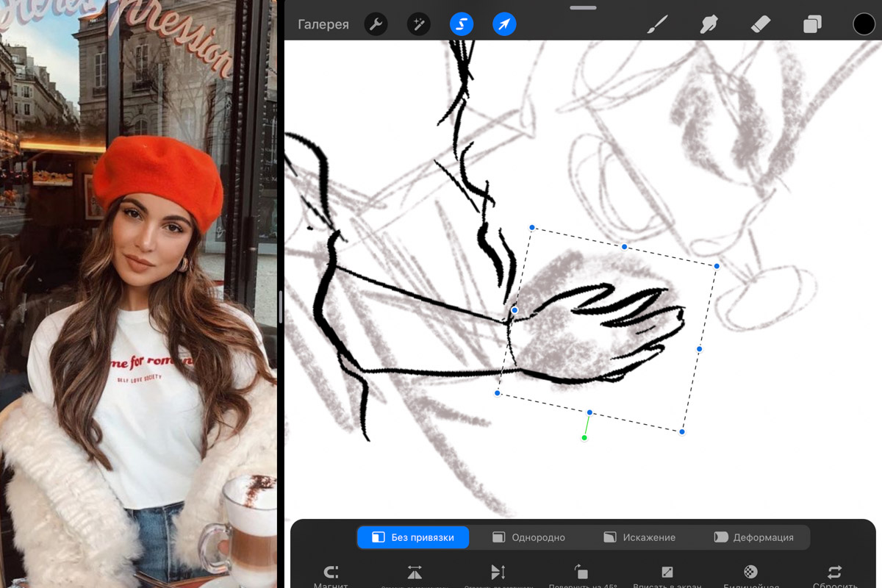This screenshot has width=882, height=588.
Task: Open the black color picker circle
Action: coord(864,24)
